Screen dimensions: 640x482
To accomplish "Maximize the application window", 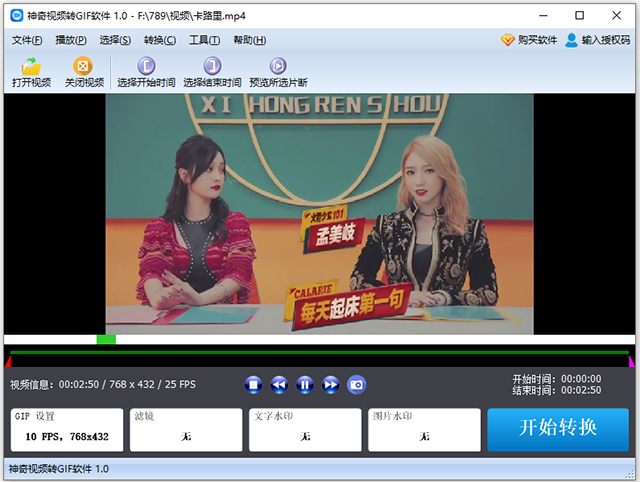I will [x=580, y=16].
